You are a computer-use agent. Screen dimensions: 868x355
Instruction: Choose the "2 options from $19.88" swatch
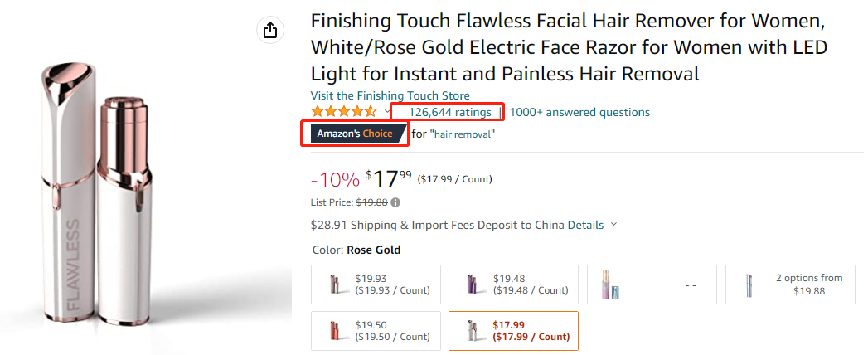point(788,284)
